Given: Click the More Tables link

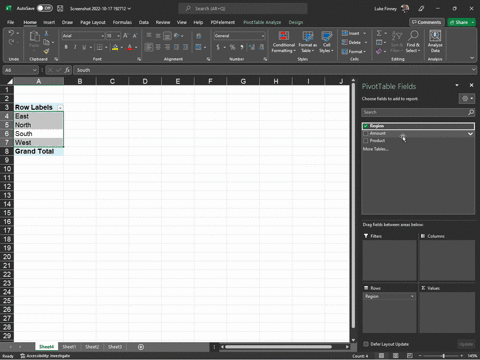Looking at the screenshot, I should [x=375, y=149].
